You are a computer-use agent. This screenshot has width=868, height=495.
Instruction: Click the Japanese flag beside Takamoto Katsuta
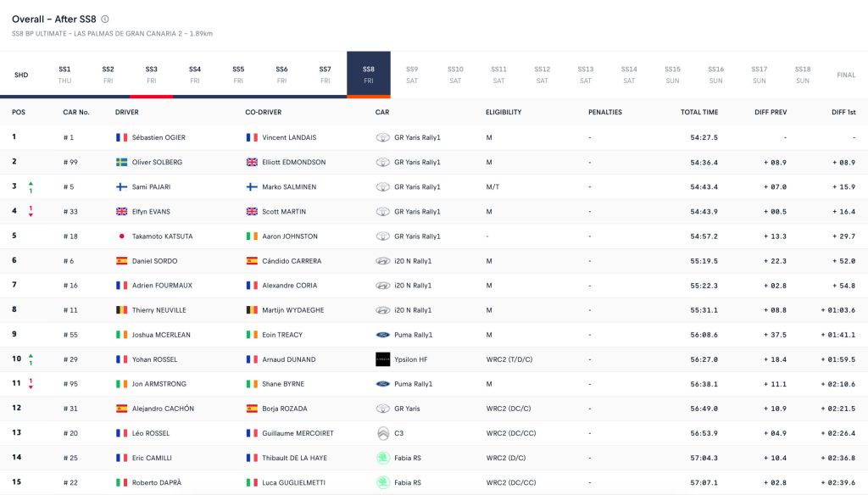click(x=122, y=236)
